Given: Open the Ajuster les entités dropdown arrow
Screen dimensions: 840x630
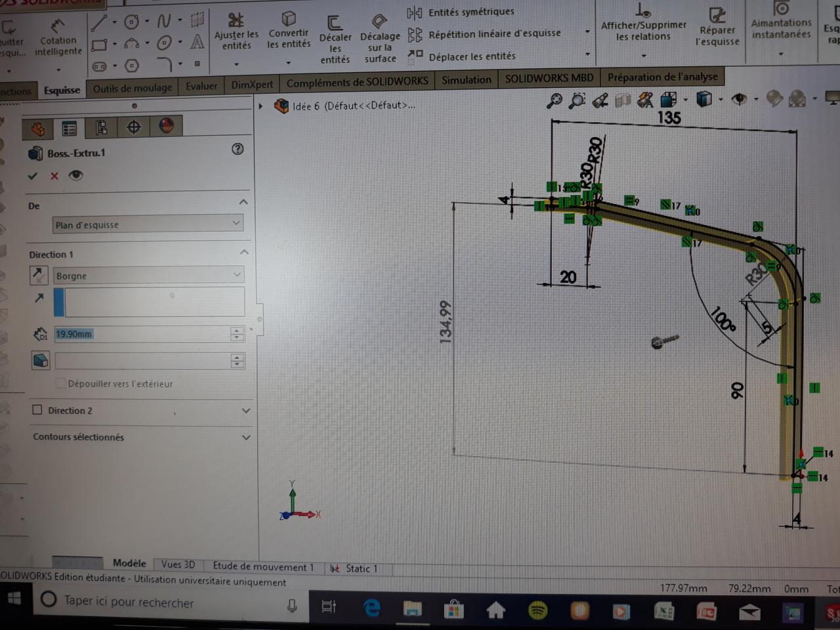Looking at the screenshot, I should [236, 64].
